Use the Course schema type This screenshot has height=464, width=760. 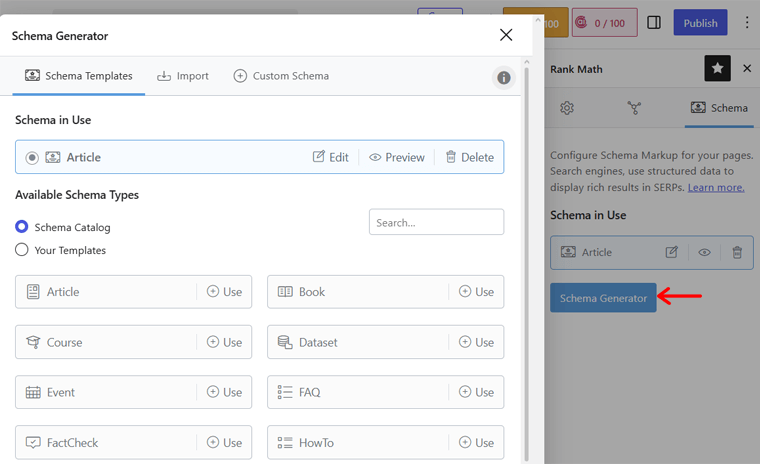224,342
